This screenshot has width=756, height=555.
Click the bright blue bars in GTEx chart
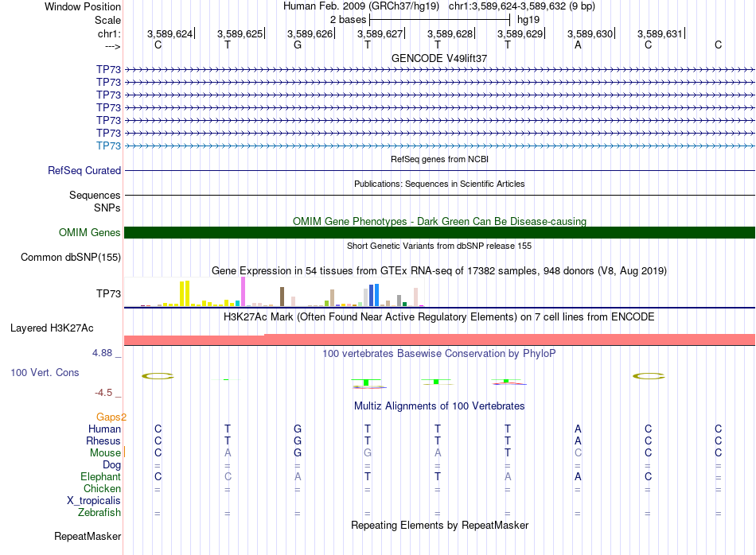tap(374, 295)
